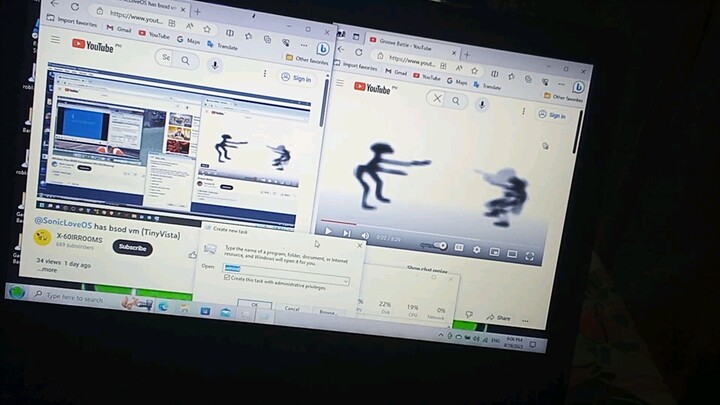This screenshot has height=405, width=720.
Task: Open Gmail bookmark in left browser favorites bar
Action: [121, 31]
